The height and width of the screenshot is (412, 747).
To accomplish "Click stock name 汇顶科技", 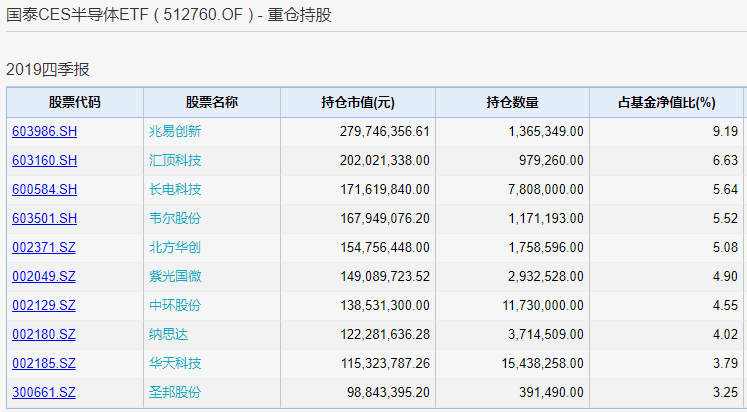I will point(175,161).
